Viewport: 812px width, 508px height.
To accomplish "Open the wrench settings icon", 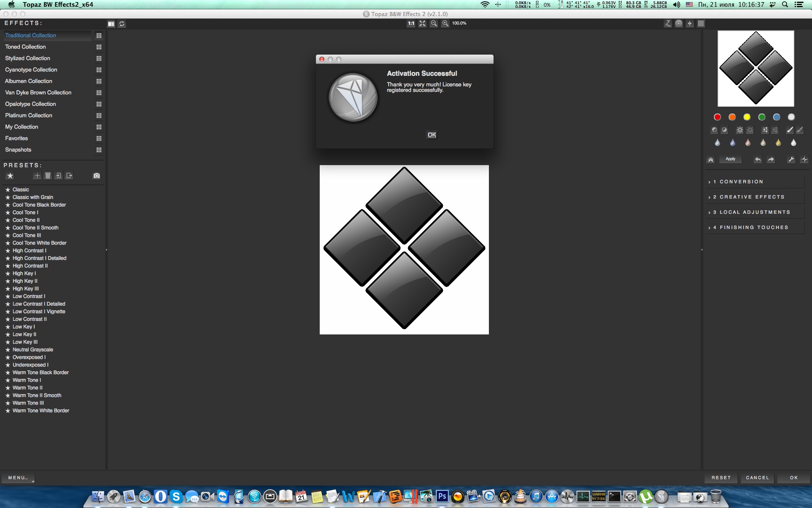I will (x=791, y=159).
